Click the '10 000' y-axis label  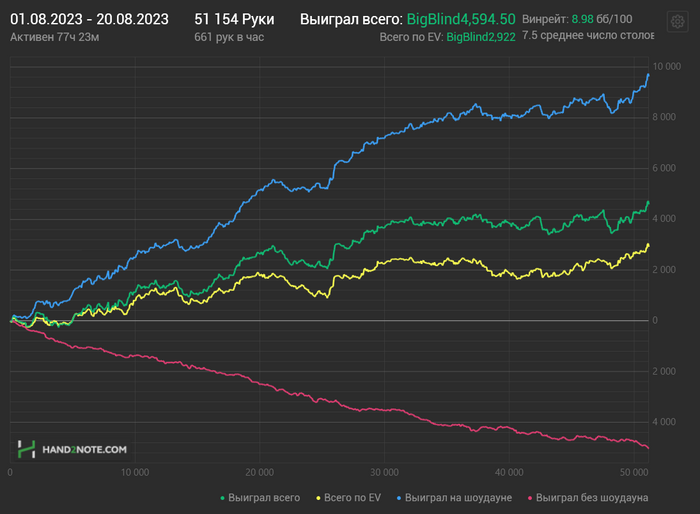(x=667, y=67)
